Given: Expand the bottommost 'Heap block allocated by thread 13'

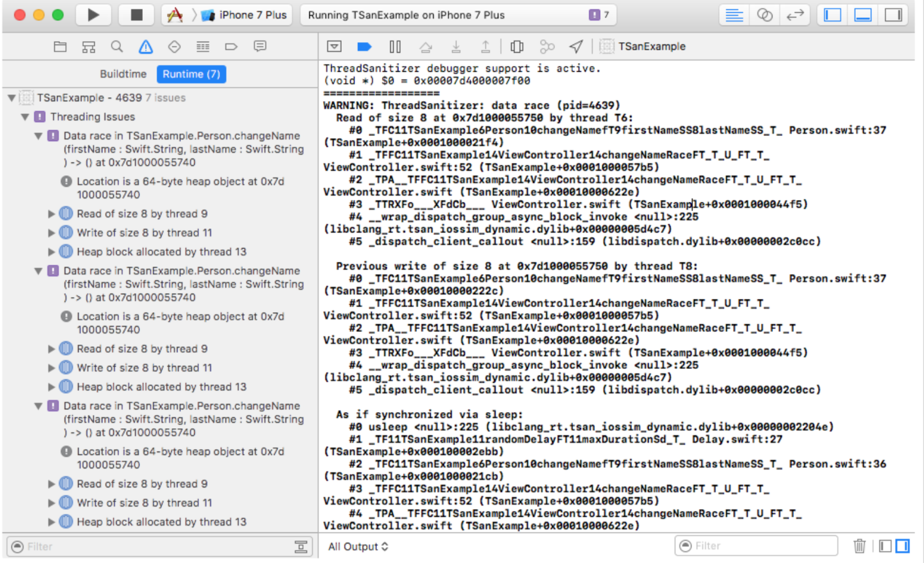Looking at the screenshot, I should (51, 522).
